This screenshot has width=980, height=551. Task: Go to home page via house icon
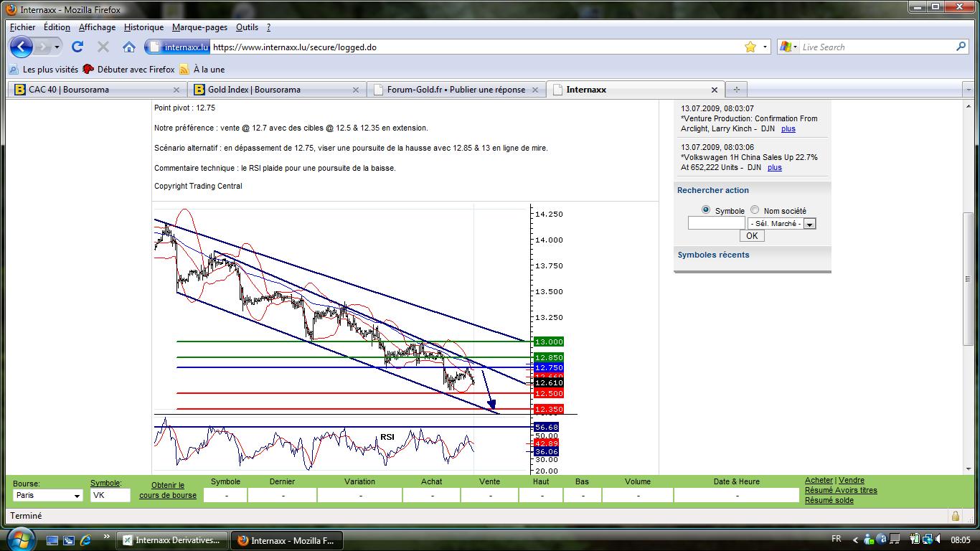[129, 47]
